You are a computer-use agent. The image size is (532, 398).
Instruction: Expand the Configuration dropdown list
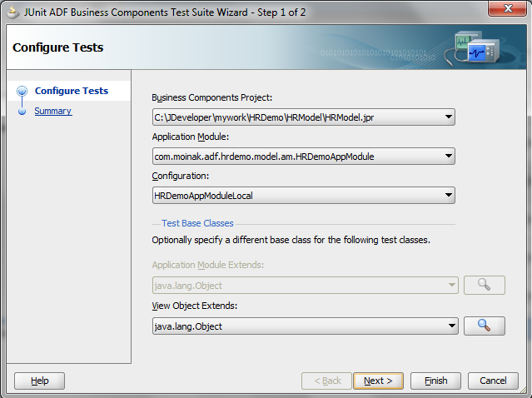[449, 196]
